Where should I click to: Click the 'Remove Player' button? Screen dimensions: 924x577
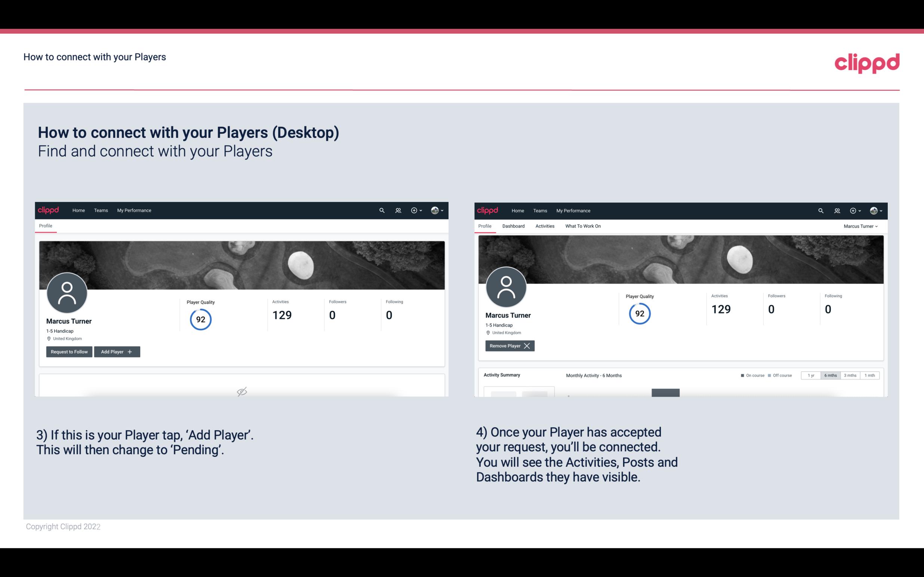509,346
